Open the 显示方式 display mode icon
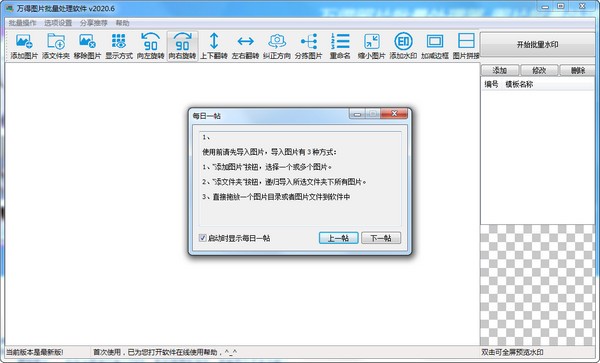600x363 pixels. [119, 46]
